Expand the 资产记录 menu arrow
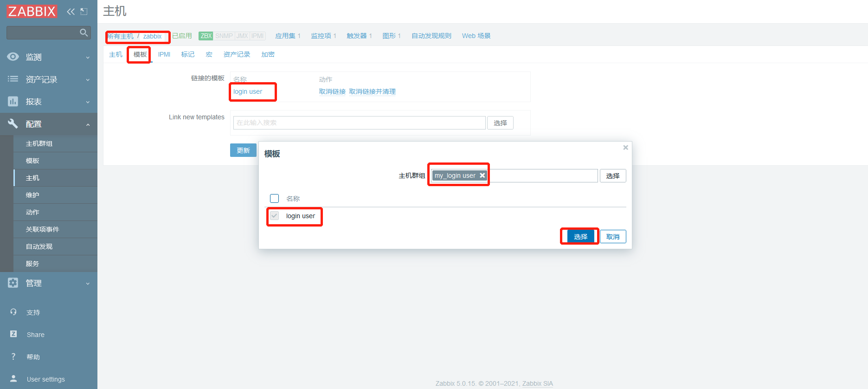 click(x=88, y=80)
